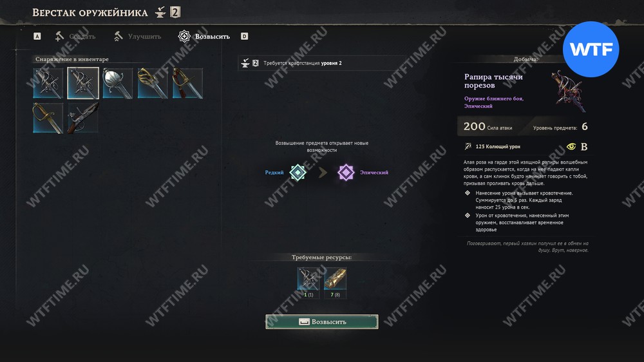This screenshot has width=644, height=362.
Task: Click the green Возвысить confirm button
Action: [x=322, y=321]
